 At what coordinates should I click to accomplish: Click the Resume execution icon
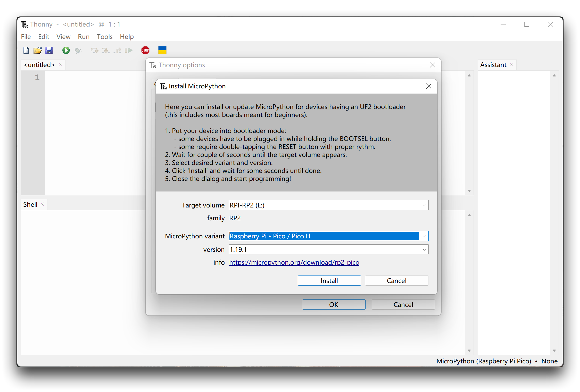coord(128,50)
